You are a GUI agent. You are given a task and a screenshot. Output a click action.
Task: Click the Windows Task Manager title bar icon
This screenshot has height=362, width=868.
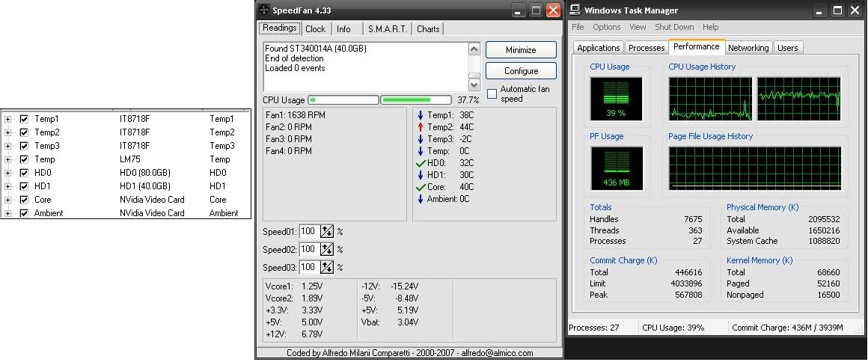point(575,10)
